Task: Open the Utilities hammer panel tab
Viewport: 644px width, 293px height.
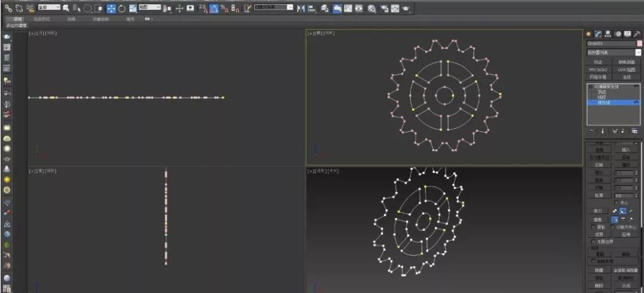Action: (637, 34)
